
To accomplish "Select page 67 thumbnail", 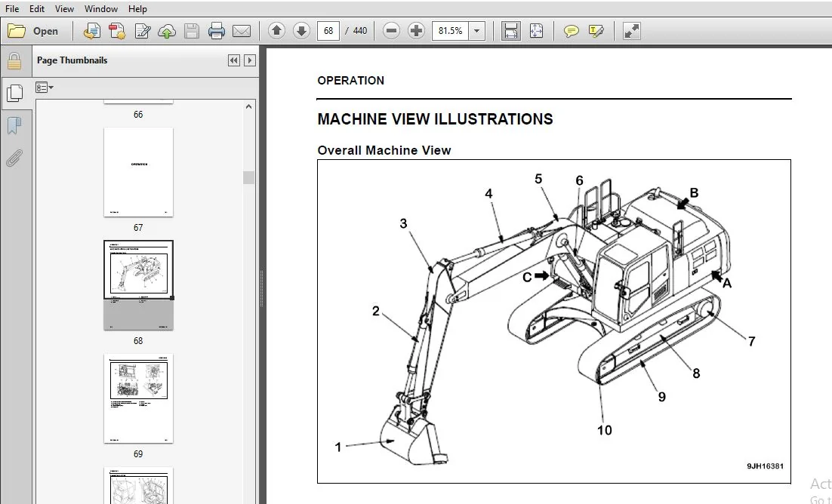I will tap(138, 172).
